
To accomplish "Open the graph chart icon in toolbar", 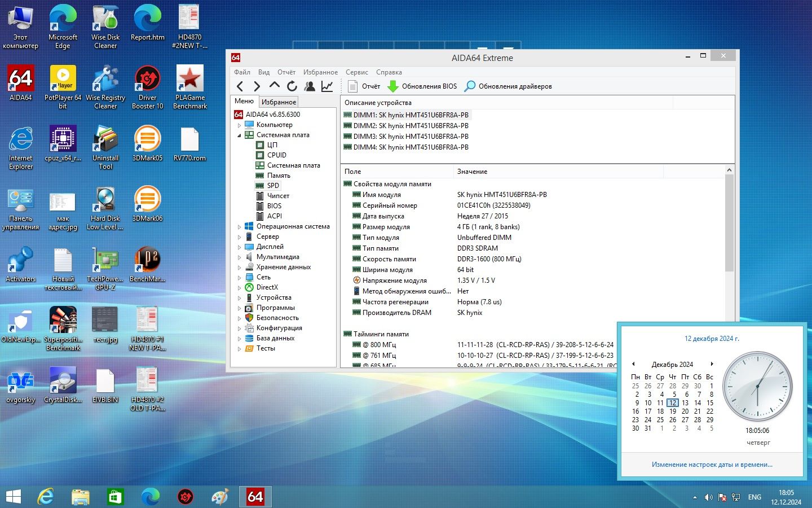I will coord(327,86).
